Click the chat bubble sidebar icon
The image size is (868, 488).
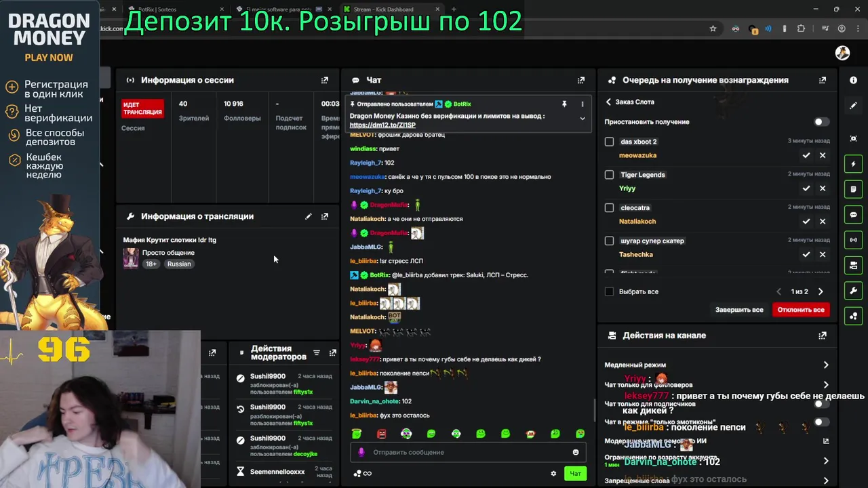pos(853,214)
